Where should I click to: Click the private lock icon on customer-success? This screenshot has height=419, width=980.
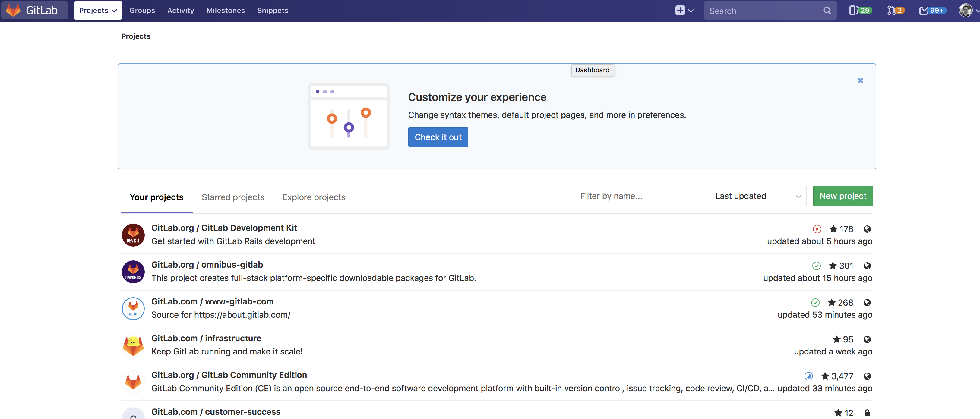point(867,413)
